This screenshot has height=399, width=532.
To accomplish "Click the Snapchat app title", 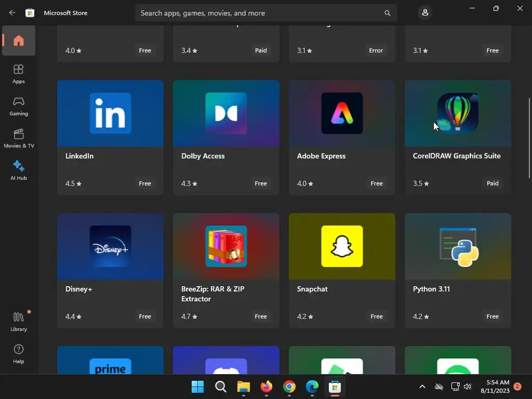I will (312, 289).
